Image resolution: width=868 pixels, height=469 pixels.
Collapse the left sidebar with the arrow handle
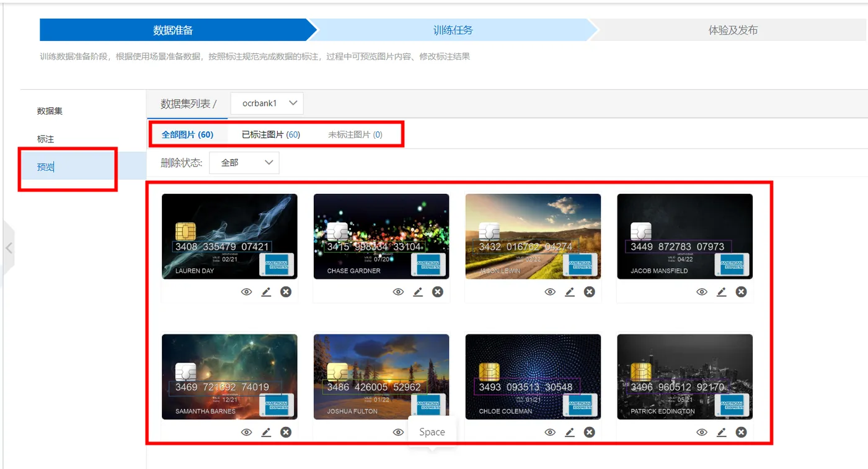tap(9, 248)
